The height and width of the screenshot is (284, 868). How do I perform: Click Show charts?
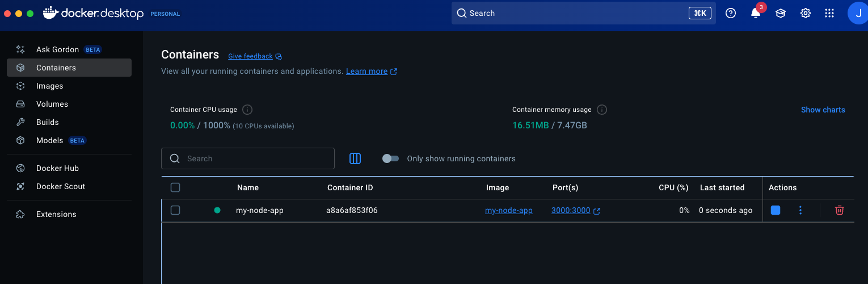coord(823,110)
